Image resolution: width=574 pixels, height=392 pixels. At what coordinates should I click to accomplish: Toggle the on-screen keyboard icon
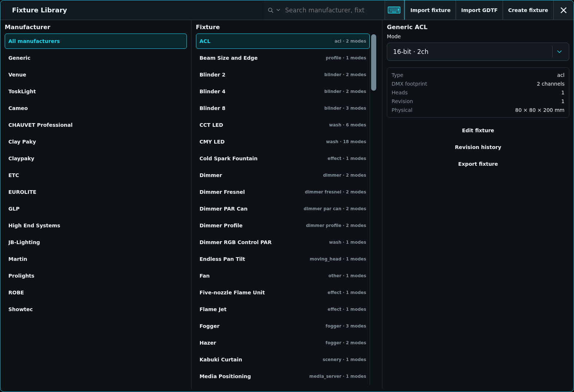394,10
